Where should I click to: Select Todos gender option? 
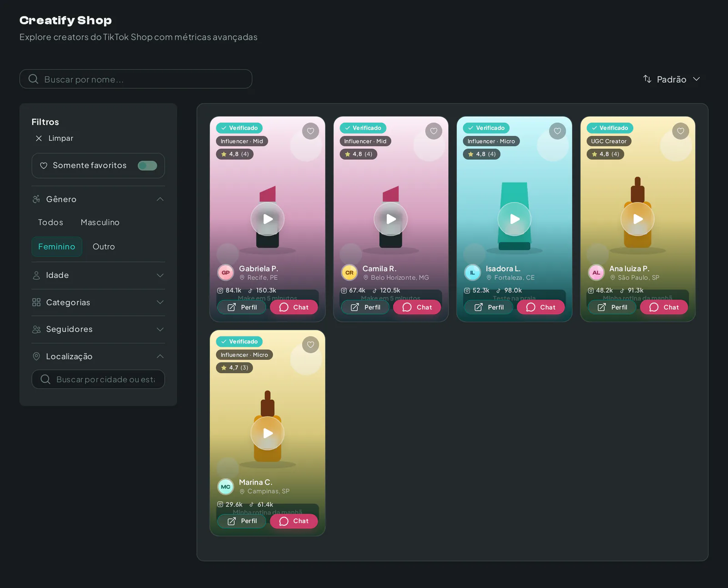point(51,222)
